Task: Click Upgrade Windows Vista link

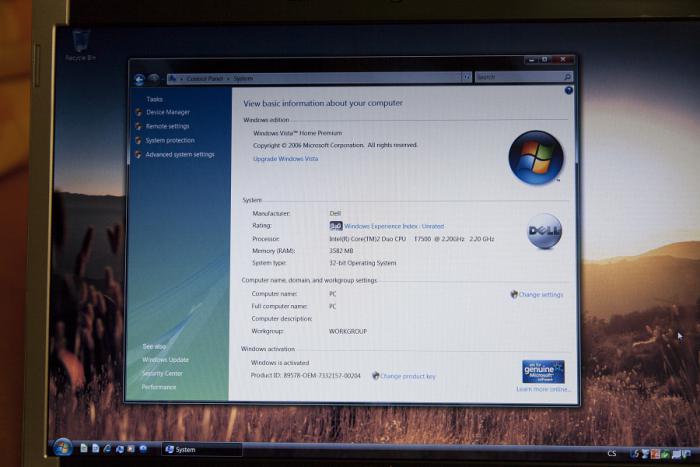Action: click(285, 159)
